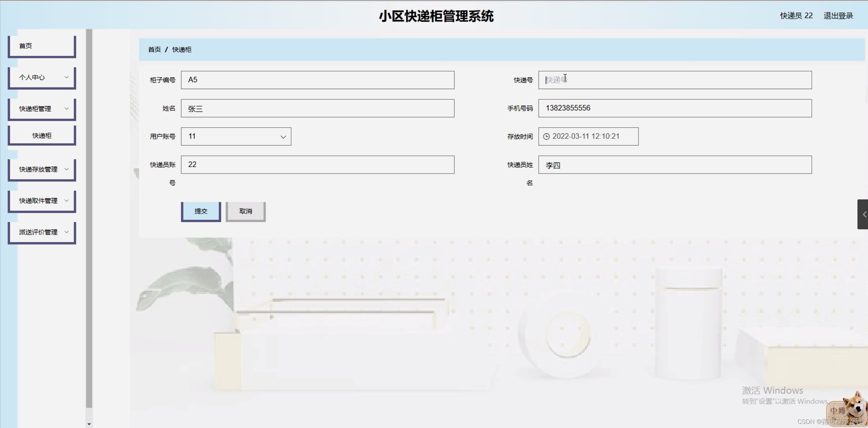The width and height of the screenshot is (868, 428).
Task: Expand the 快递取件管理 section
Action: pyautogui.click(x=67, y=200)
